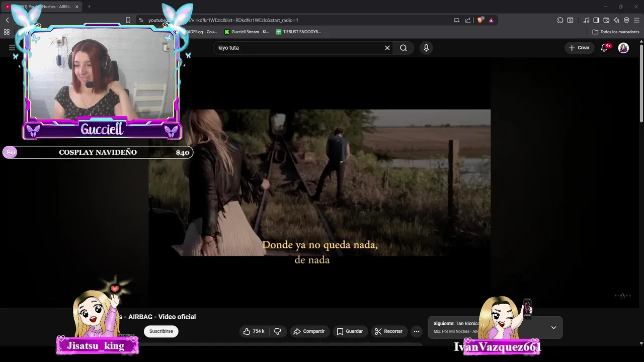This screenshot has height=362, width=644.
Task: Select the Por Mil Noches AIRBAG tab
Action: click(x=41, y=7)
